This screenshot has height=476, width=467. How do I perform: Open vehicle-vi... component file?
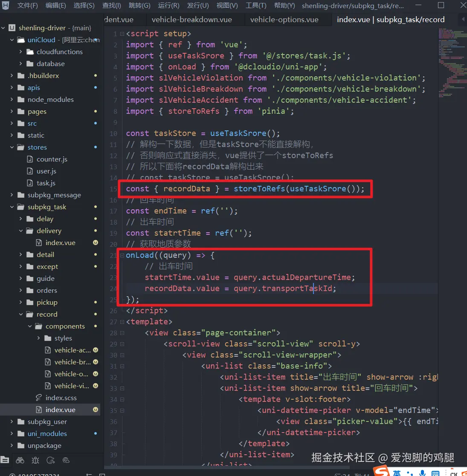72,386
